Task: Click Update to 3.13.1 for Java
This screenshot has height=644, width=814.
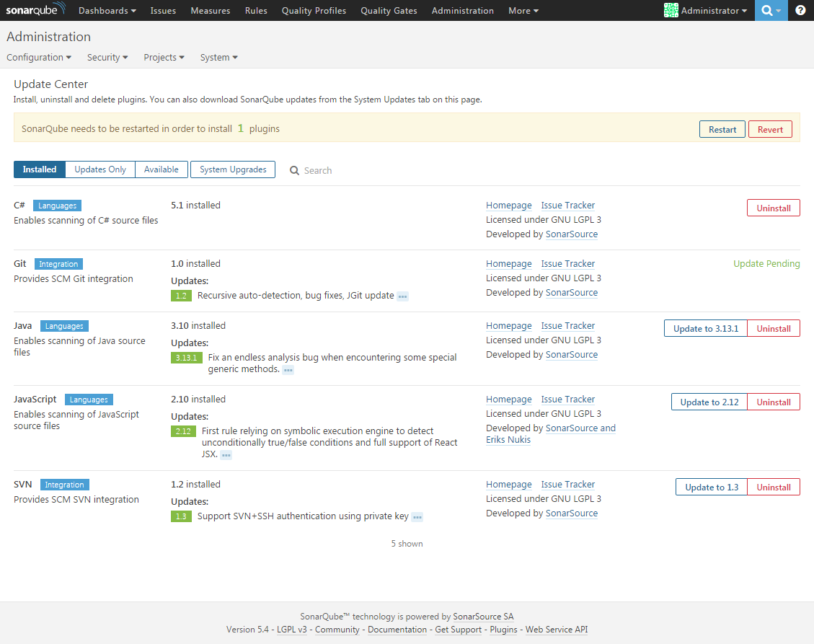Action: pyautogui.click(x=705, y=329)
